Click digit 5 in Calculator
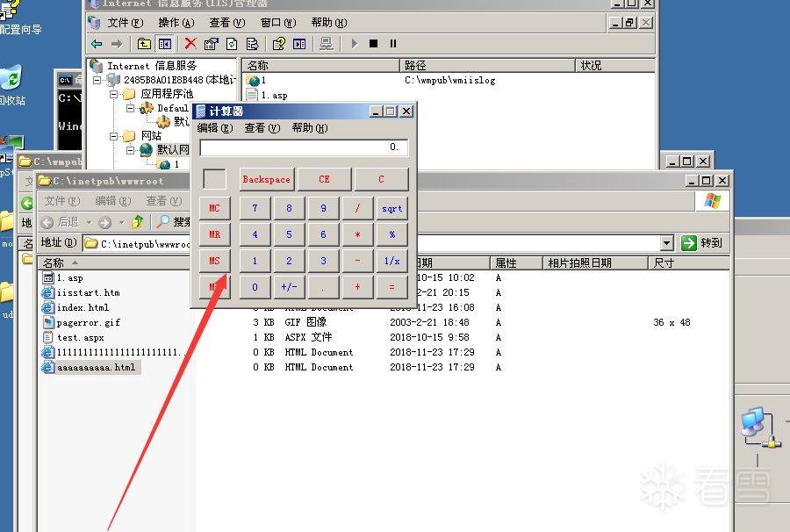This screenshot has height=532, width=790. click(289, 234)
